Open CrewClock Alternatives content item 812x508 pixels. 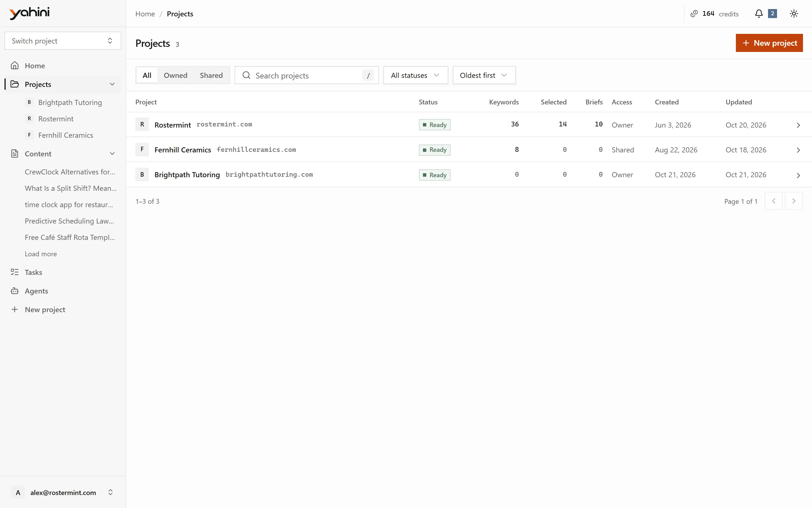70,172
